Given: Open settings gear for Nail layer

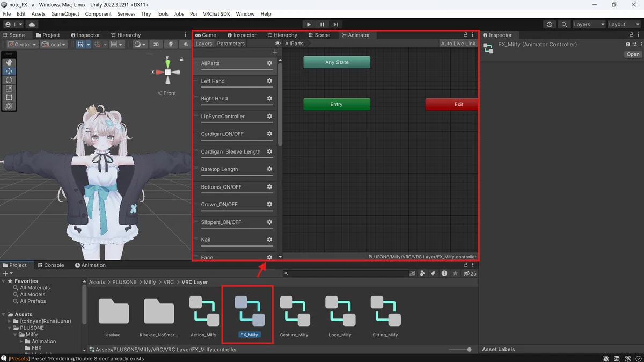Looking at the screenshot, I should (269, 240).
